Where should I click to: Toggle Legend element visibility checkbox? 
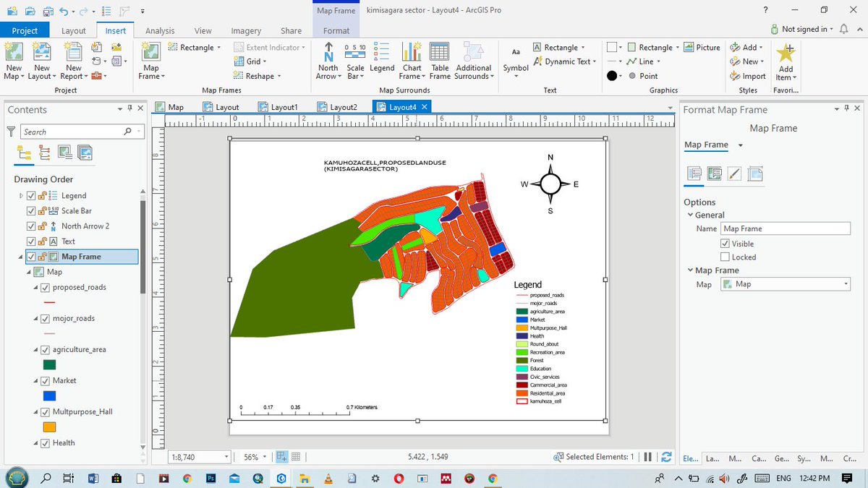pos(30,195)
